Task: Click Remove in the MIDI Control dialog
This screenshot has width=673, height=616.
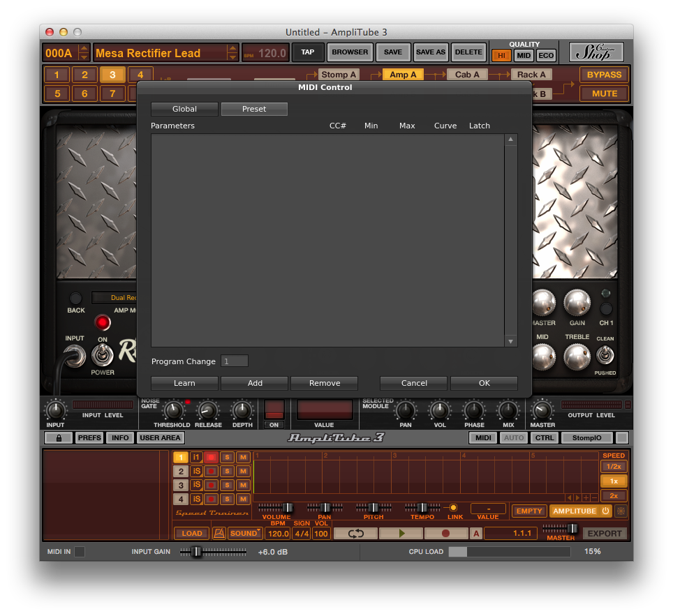Action: (325, 383)
